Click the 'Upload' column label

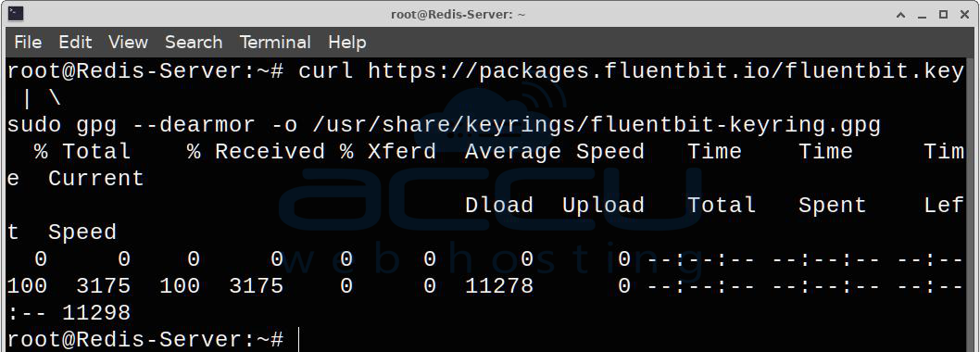pos(603,206)
